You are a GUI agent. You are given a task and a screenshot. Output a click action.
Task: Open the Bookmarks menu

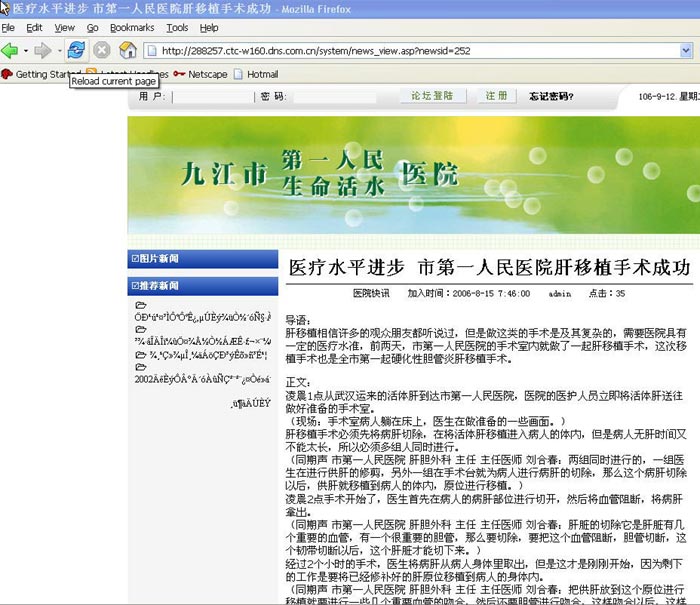[x=132, y=28]
